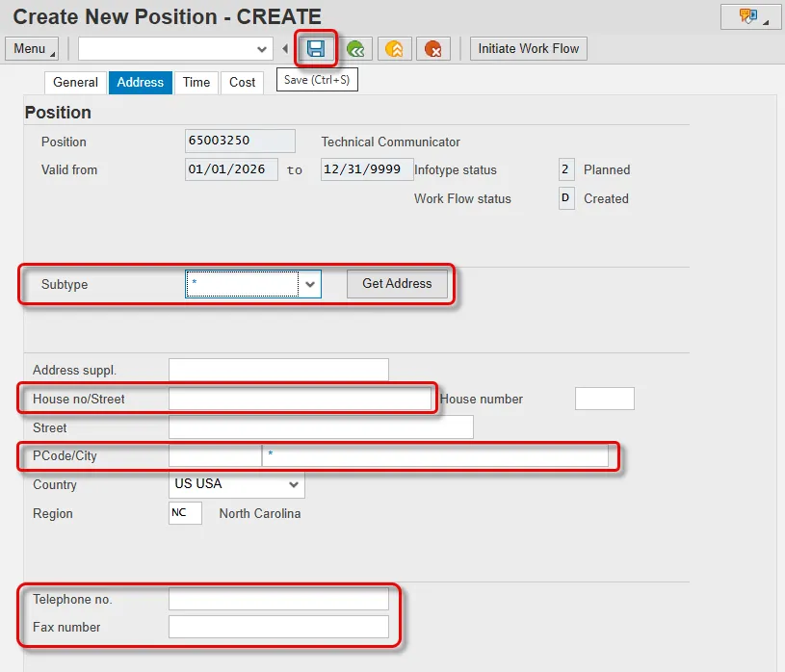The width and height of the screenshot is (785, 672).
Task: Focus the Telephone no. field
Action: pos(278,599)
